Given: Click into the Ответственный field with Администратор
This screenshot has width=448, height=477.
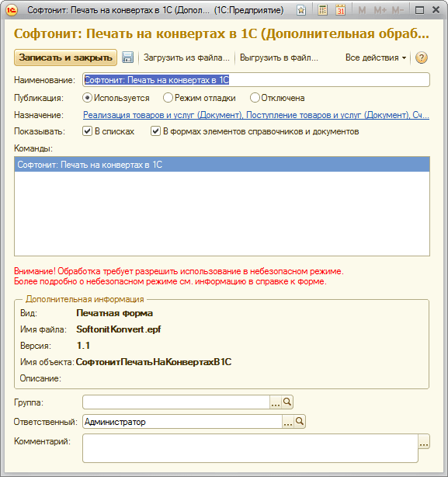Looking at the screenshot, I should click(182, 421).
